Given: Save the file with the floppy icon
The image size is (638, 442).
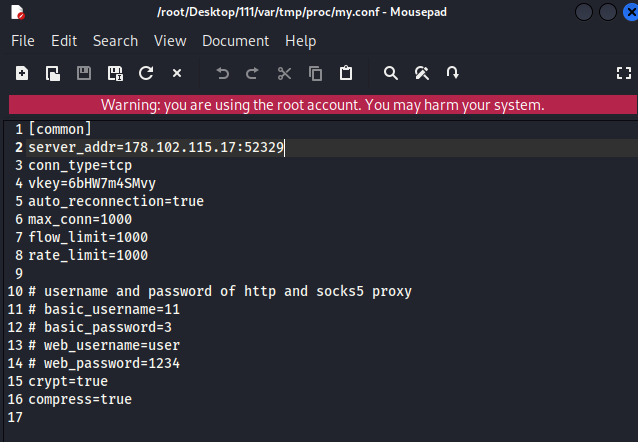Looking at the screenshot, I should pyautogui.click(x=84, y=73).
